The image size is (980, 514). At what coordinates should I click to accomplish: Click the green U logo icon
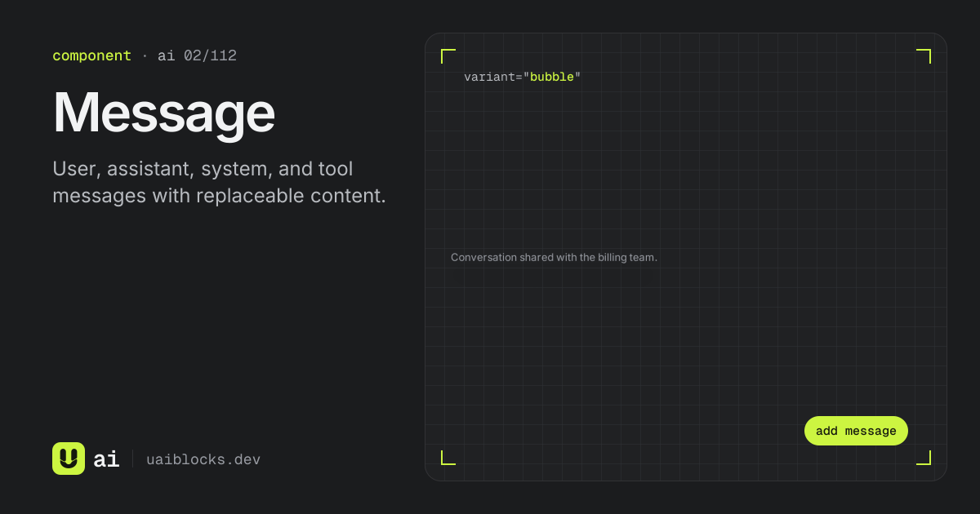69,459
